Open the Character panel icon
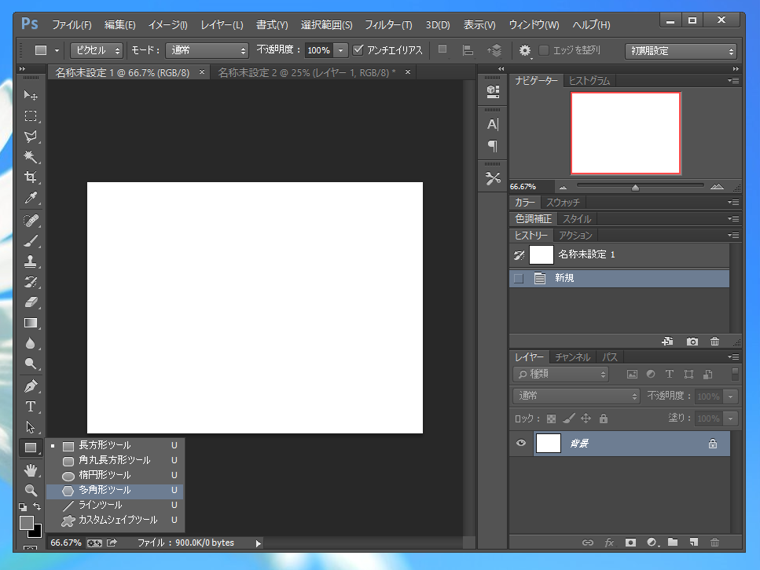This screenshot has width=760, height=570. tap(492, 125)
